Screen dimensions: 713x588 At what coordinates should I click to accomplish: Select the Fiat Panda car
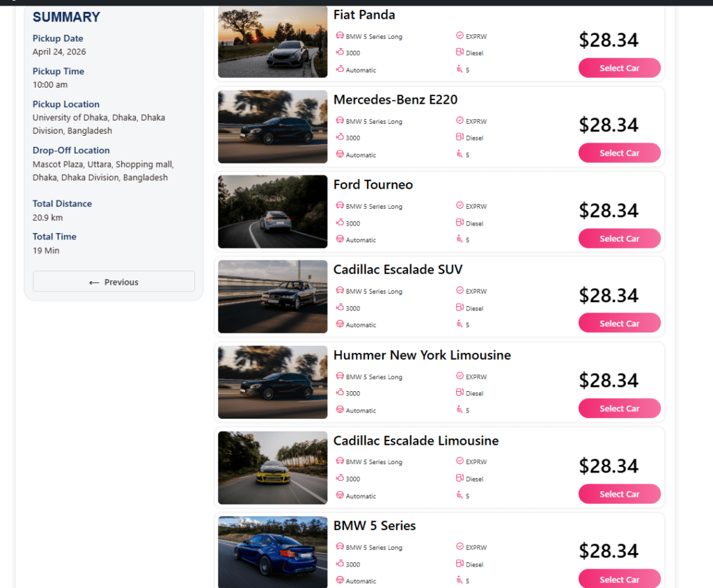tap(619, 67)
